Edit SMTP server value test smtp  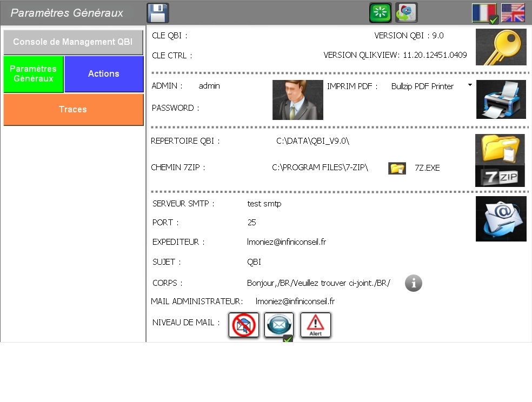coord(264,204)
